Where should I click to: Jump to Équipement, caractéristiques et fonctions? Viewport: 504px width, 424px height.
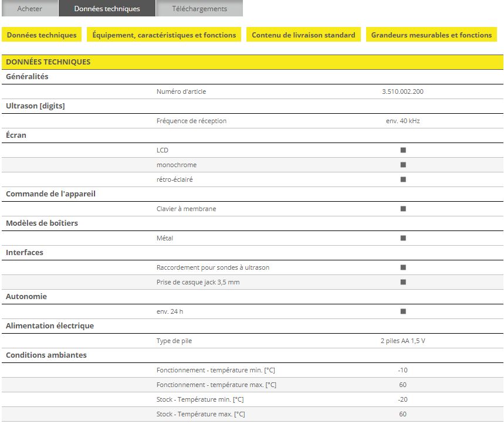point(164,35)
